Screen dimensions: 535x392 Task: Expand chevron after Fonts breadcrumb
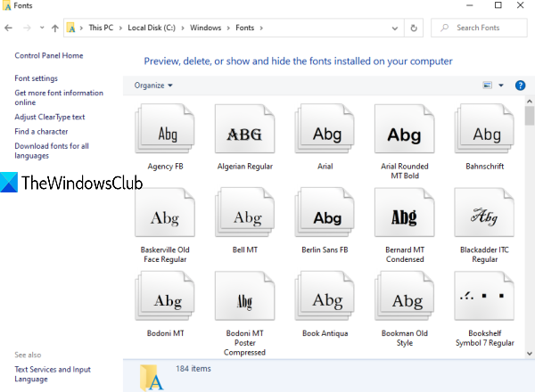coord(261,28)
